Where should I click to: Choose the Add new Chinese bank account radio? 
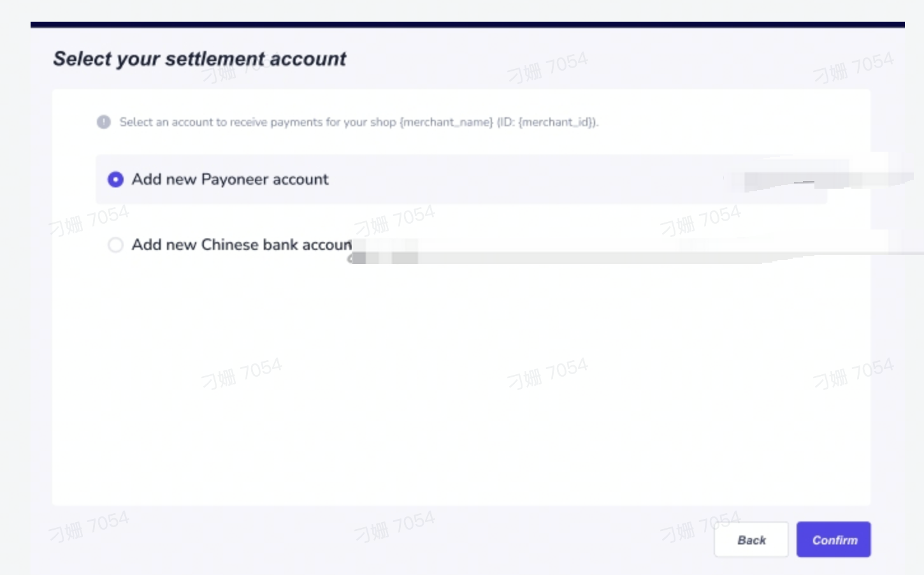click(x=115, y=245)
